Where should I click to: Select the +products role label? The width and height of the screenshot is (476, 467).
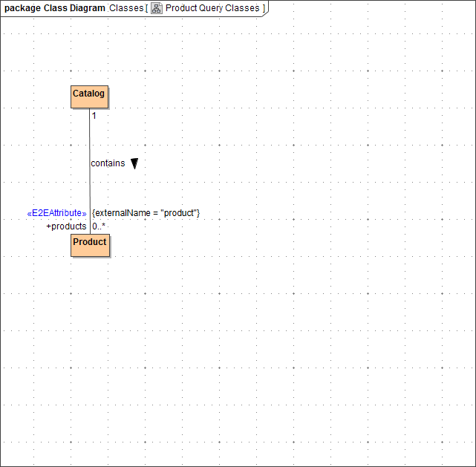click(66, 226)
